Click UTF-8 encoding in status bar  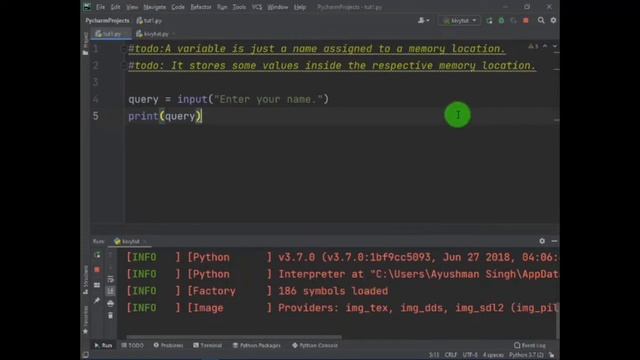click(x=470, y=355)
